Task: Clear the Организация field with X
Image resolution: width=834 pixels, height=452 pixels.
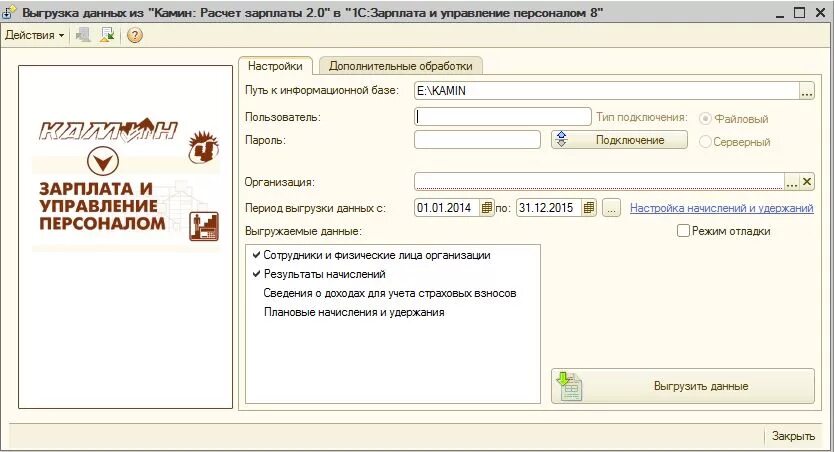Action: coord(807,182)
